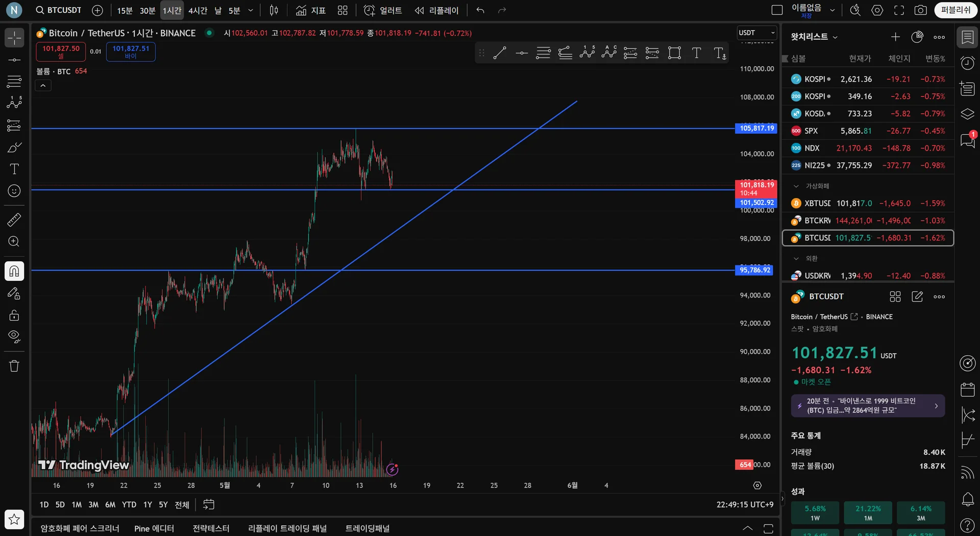The image size is (980, 536).
Task: Open the Pine 에디터 tab
Action: tap(154, 528)
